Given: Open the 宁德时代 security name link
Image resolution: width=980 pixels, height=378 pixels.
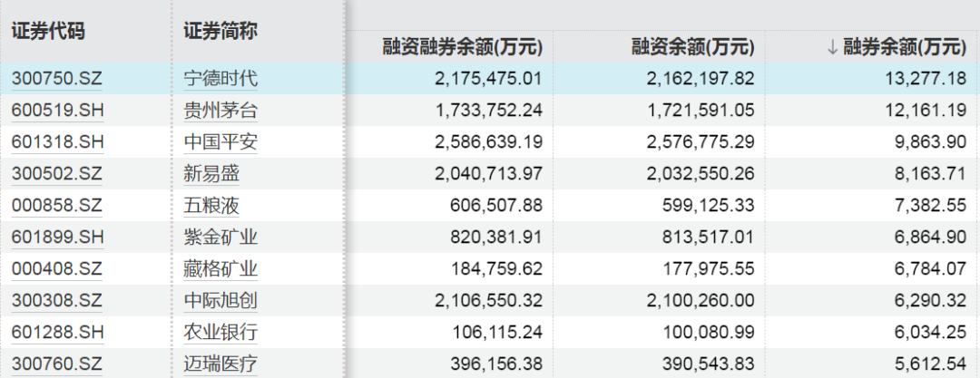Looking at the screenshot, I should 220,79.
